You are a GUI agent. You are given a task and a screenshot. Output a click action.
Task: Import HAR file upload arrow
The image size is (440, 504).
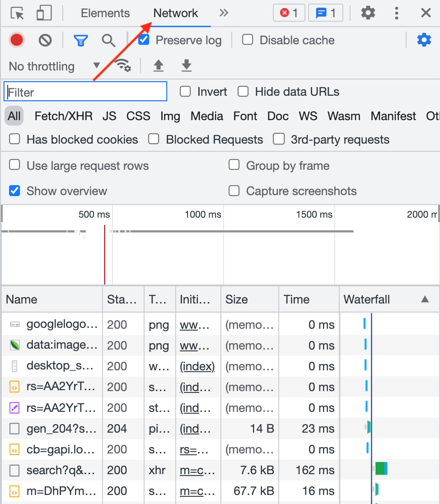(x=158, y=65)
